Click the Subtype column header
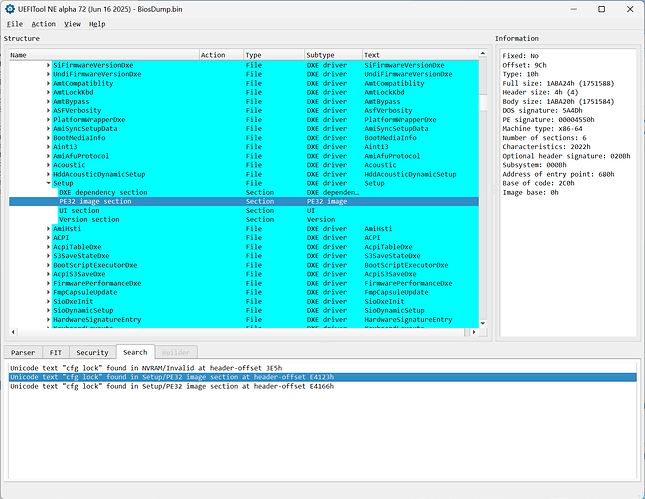Viewport: 645px width, 499px height. (x=333, y=55)
